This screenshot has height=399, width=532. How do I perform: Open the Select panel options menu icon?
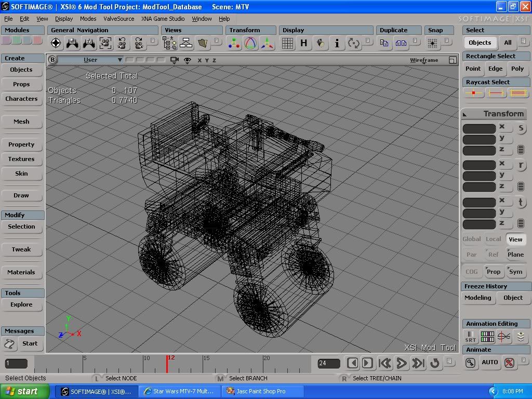(x=523, y=41)
